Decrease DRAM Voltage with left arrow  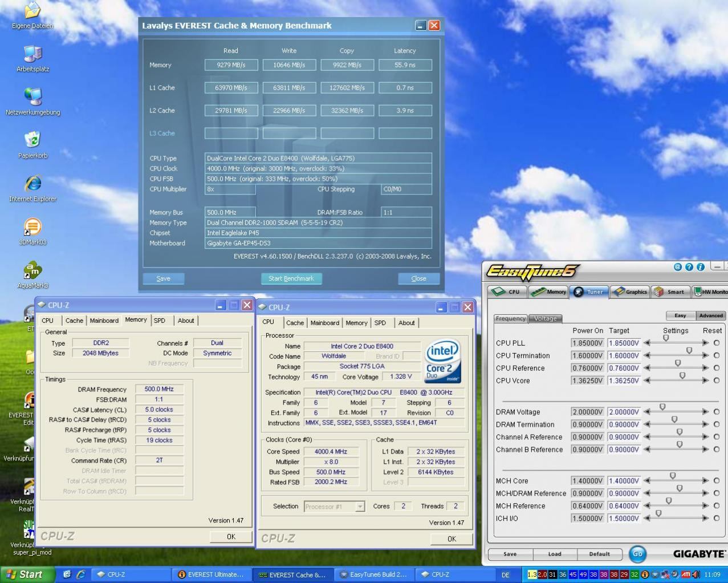[x=647, y=412]
